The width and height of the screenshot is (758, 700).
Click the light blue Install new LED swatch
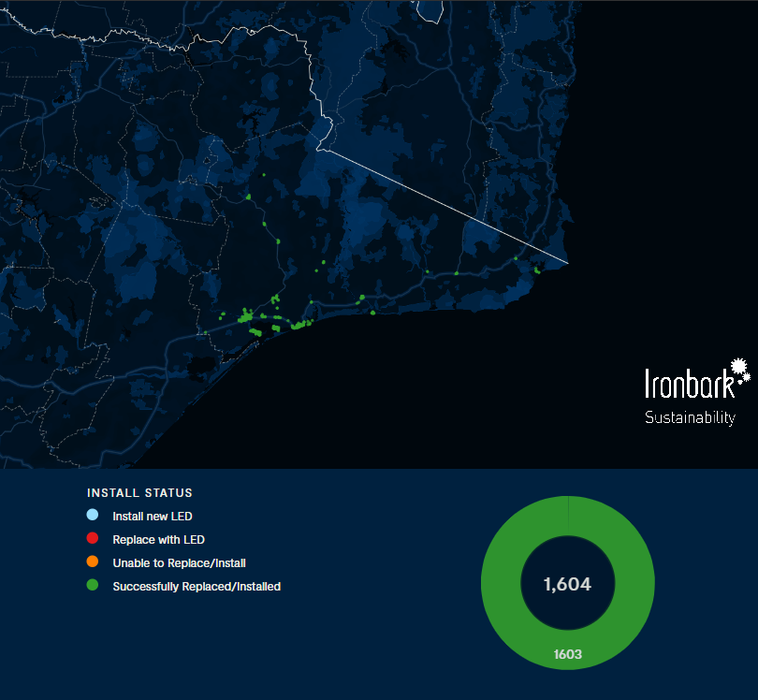click(93, 515)
